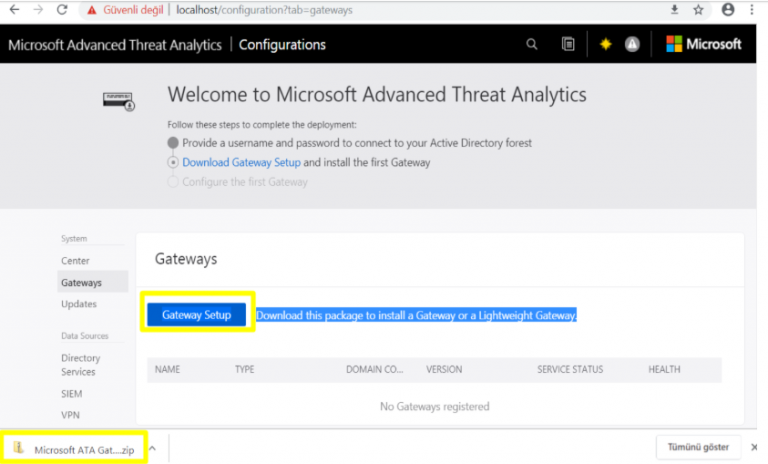The width and height of the screenshot is (768, 464).
Task: Open the ATA search magnifier
Action: 532,44
